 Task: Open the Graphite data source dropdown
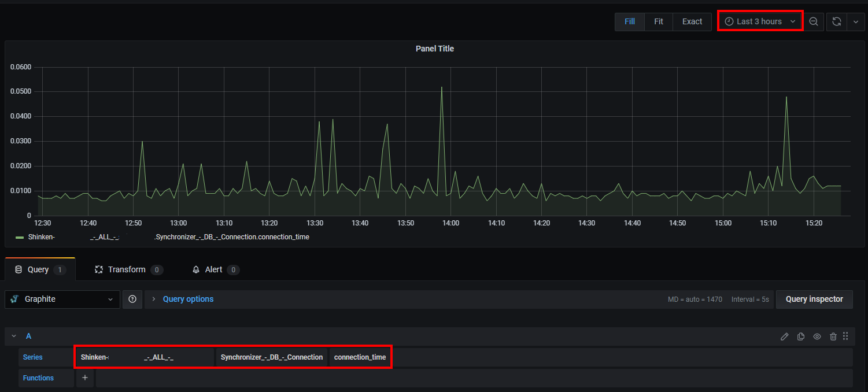62,299
